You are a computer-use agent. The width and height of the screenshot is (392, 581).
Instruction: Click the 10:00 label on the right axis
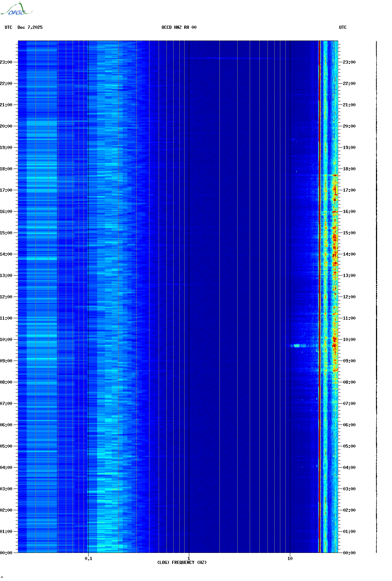(x=349, y=340)
